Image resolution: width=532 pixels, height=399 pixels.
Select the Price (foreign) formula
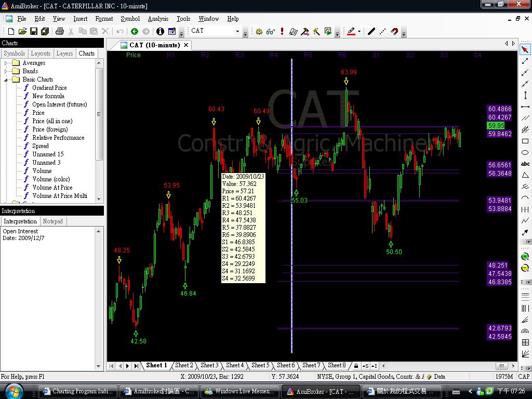[x=50, y=129]
